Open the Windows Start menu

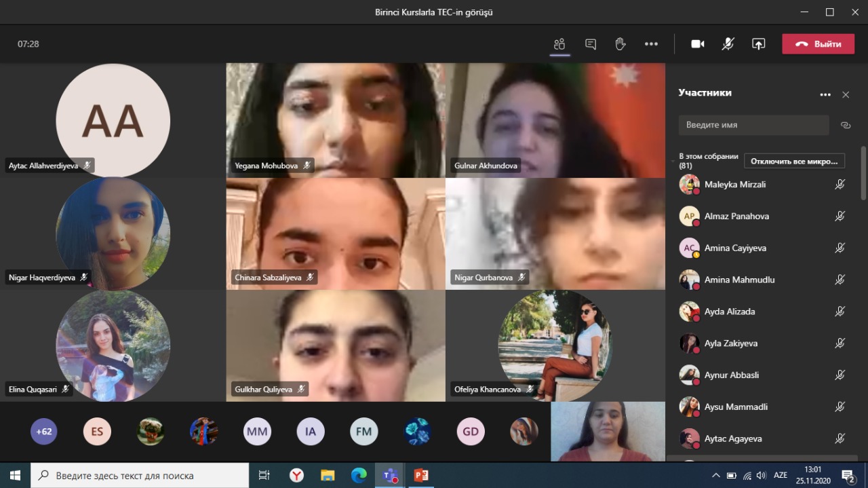click(15, 475)
